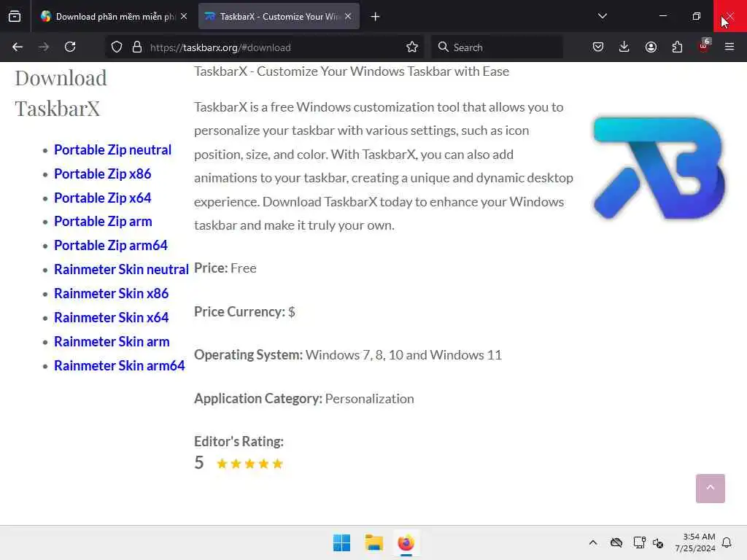
Task: Go back to the previous page
Action: (x=18, y=47)
